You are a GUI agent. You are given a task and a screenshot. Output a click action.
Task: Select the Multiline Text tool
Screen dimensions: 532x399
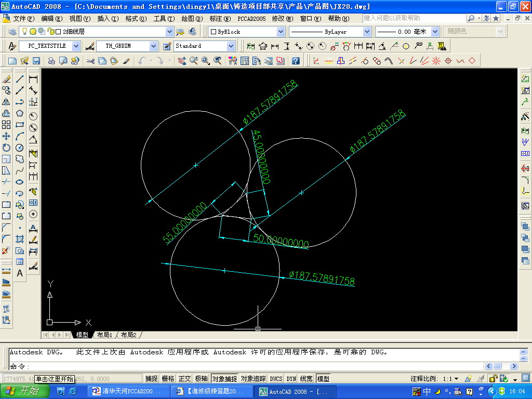coord(20,273)
